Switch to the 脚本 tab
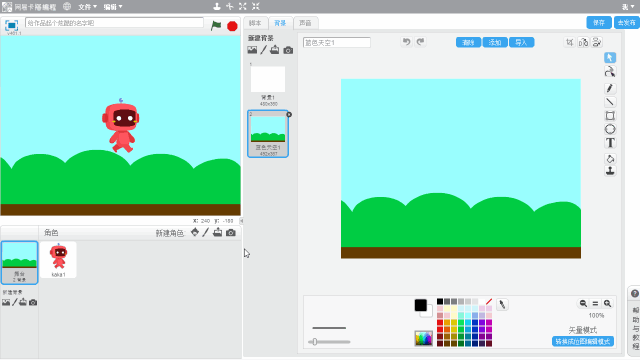Image resolution: width=640 pixels, height=360 pixels. tap(255, 23)
